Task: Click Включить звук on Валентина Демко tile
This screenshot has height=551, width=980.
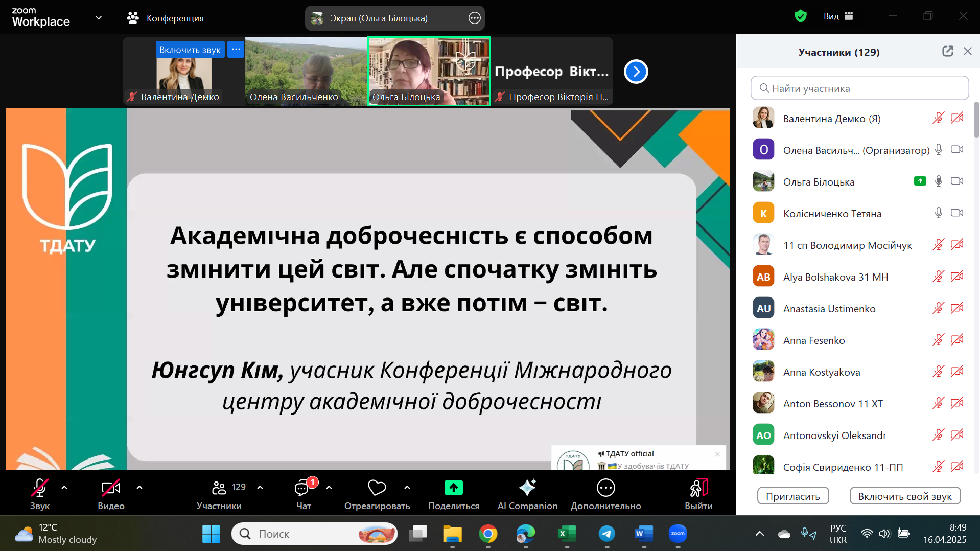Action: click(x=190, y=50)
